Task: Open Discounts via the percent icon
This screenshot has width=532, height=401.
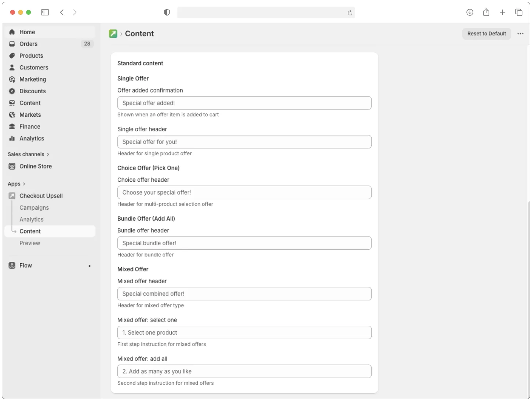Action: [x=12, y=91]
